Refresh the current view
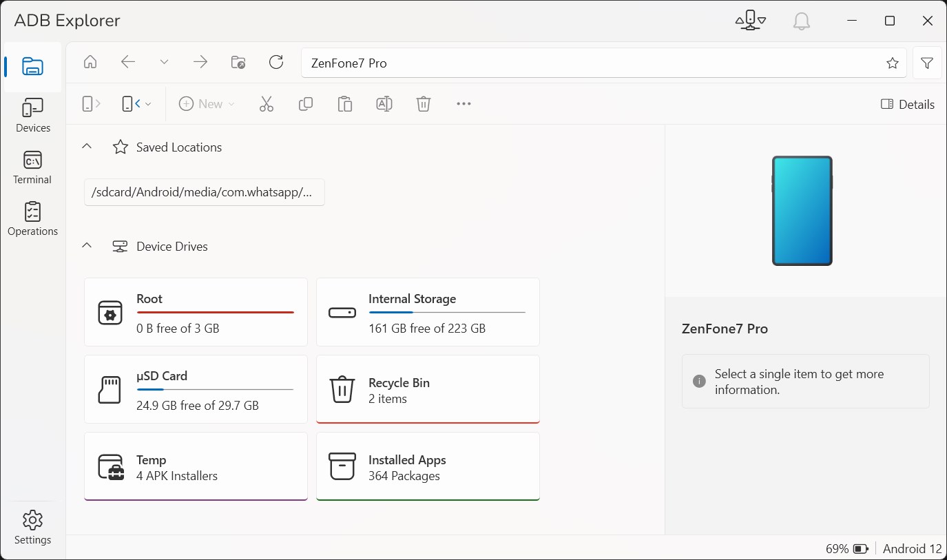 pyautogui.click(x=276, y=63)
